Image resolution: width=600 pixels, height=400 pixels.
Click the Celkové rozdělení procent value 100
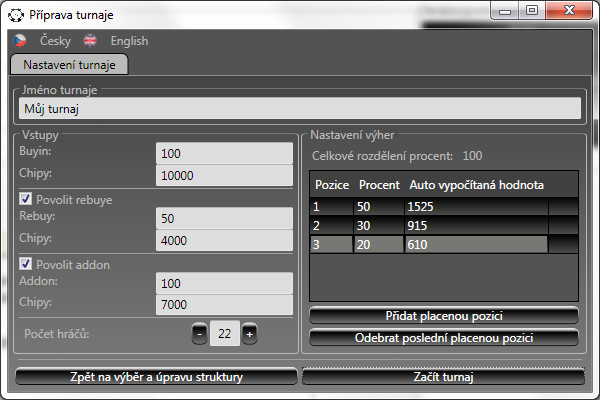[472, 156]
